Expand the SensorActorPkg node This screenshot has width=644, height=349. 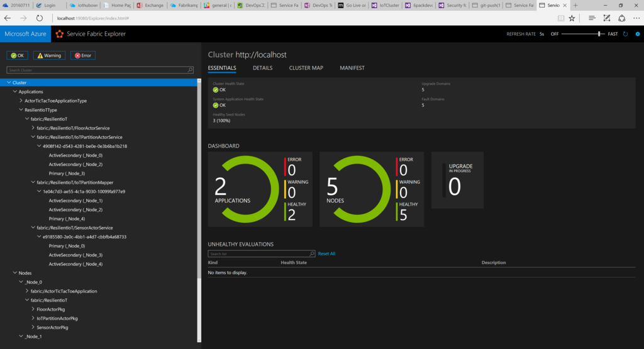(x=33, y=327)
